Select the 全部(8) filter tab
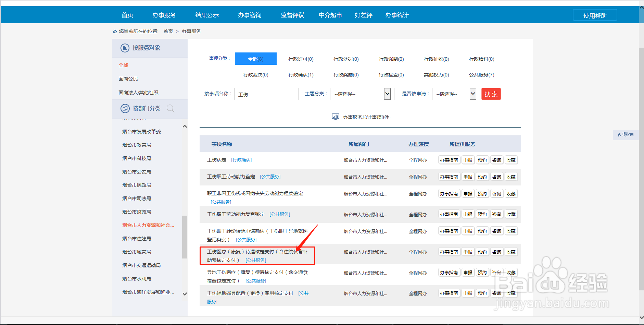 tap(255, 58)
